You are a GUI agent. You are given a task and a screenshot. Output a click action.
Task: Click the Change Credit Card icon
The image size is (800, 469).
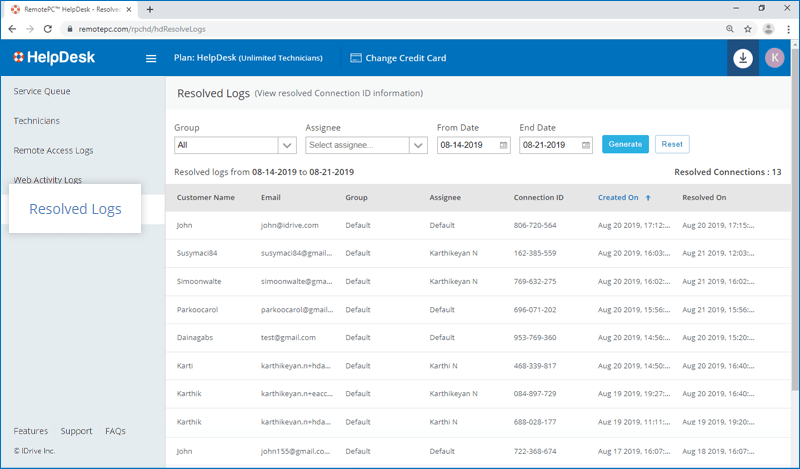[356, 58]
